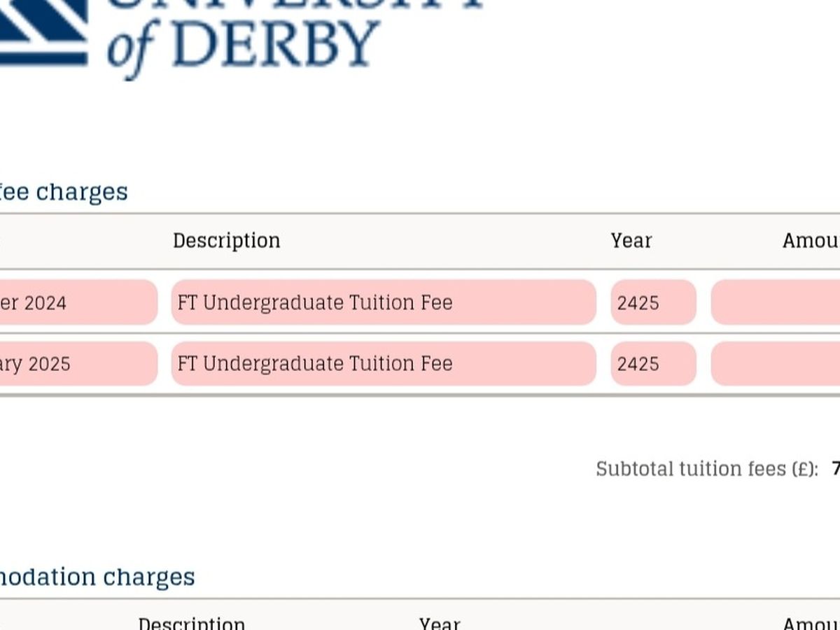Image resolution: width=840 pixels, height=630 pixels.
Task: Select first row FT Undergraduate Tuition Fee field
Action: 383,302
